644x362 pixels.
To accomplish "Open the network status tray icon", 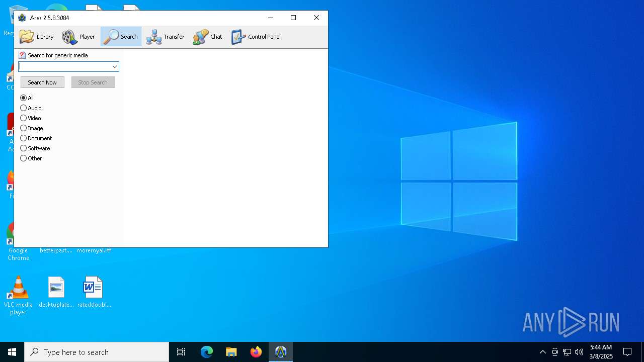I will click(x=567, y=352).
